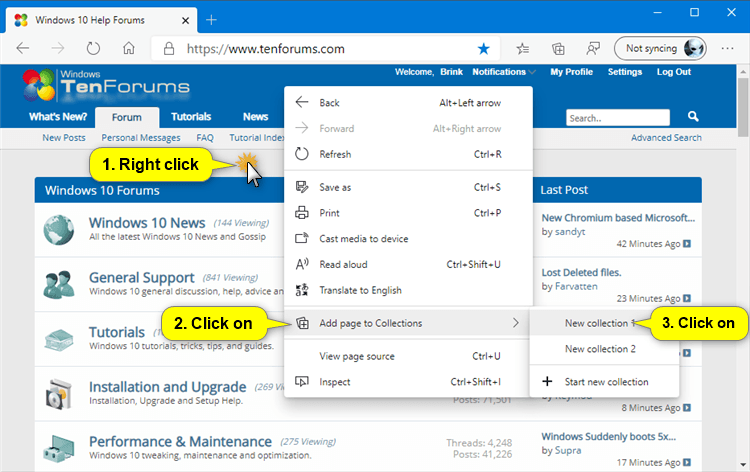Go to last post arrow beside 23 Minutes Ago
This screenshot has width=750, height=472.
point(687,298)
